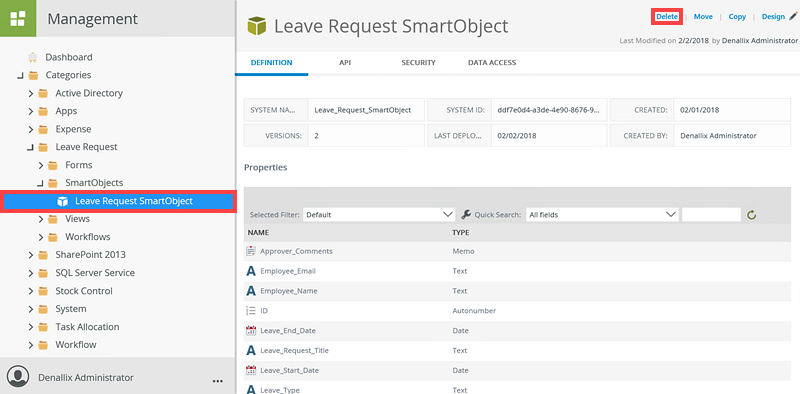This screenshot has height=394, width=800.
Task: Select Stock Control in the category tree
Action: [84, 291]
